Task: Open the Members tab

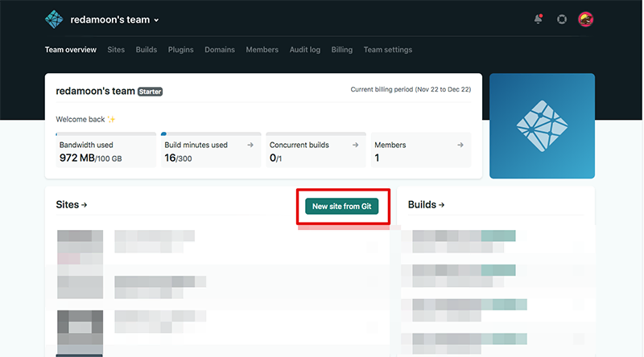Action: [262, 50]
